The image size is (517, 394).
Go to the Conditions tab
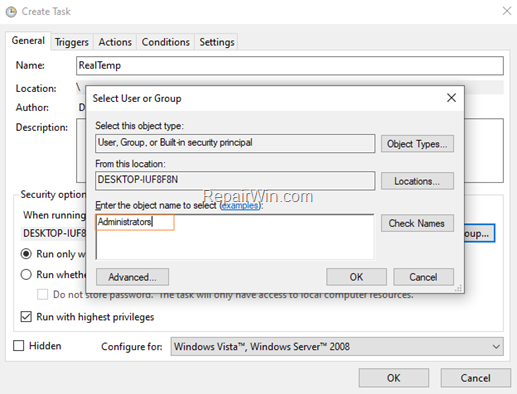[x=166, y=42]
